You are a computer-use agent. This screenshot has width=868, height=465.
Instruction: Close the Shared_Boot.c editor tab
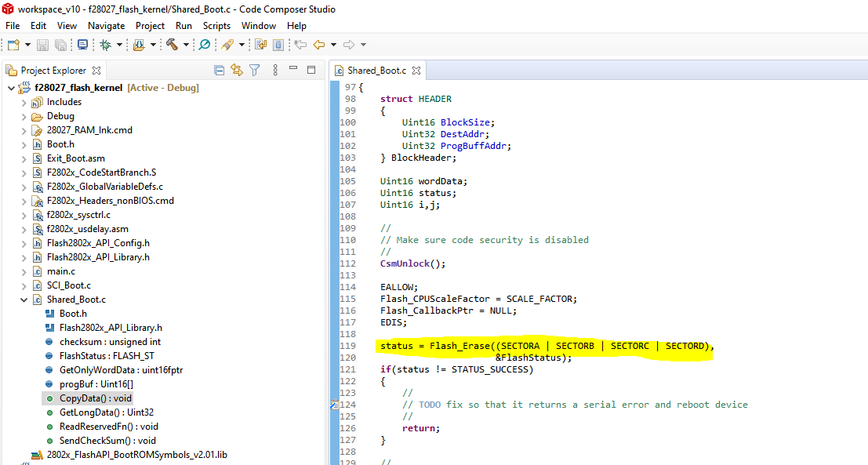416,71
